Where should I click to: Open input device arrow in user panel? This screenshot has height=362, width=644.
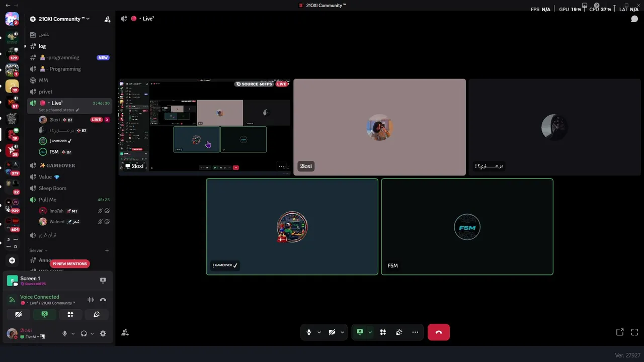(x=73, y=333)
